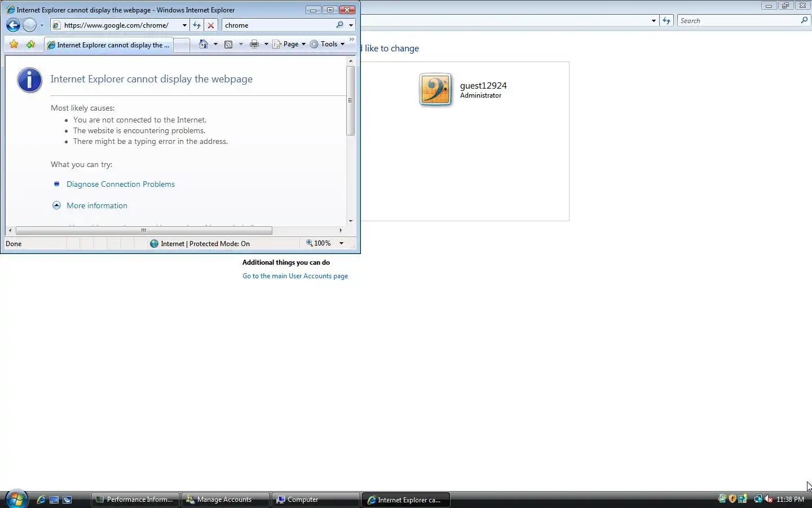Expand the IE address bar history dropdown

pos(184,25)
